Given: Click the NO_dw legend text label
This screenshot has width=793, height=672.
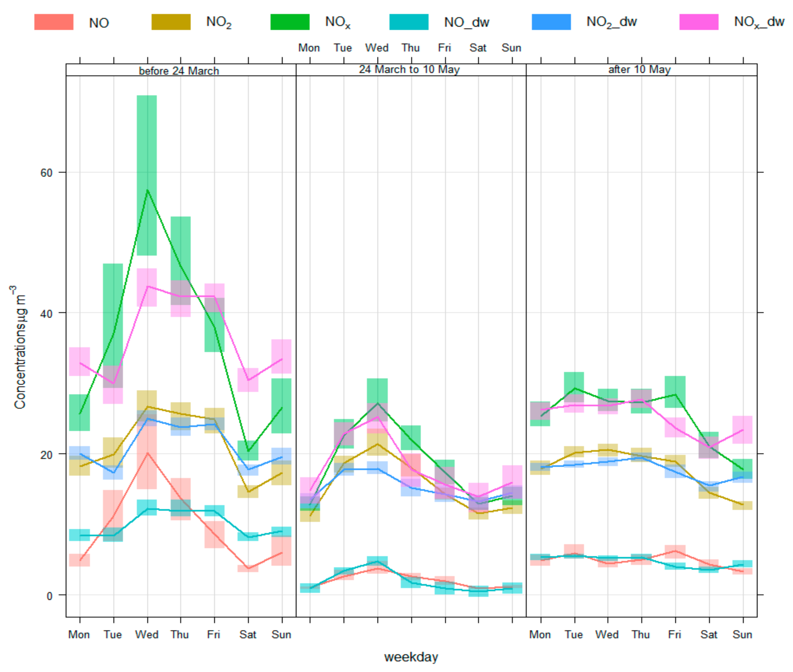Looking at the screenshot, I should coord(467,23).
